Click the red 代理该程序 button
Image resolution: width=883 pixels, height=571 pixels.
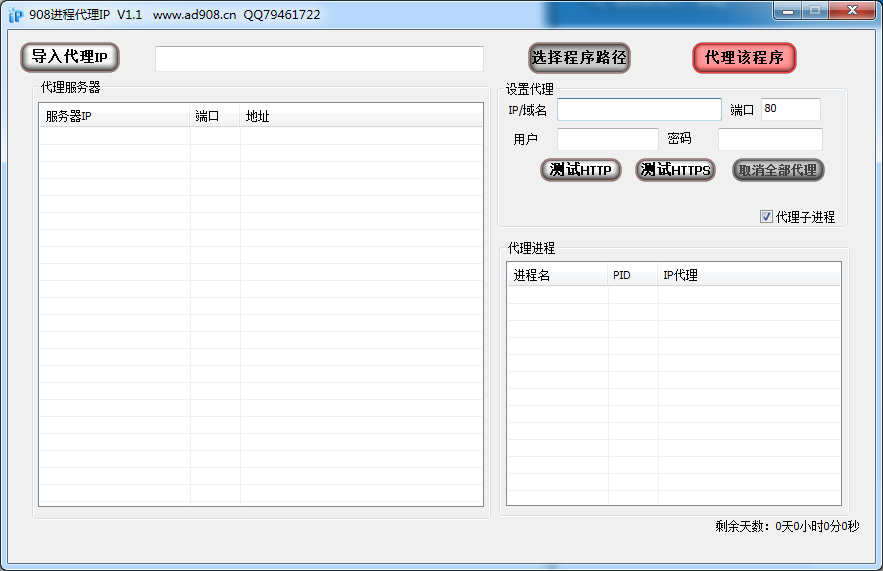click(744, 57)
